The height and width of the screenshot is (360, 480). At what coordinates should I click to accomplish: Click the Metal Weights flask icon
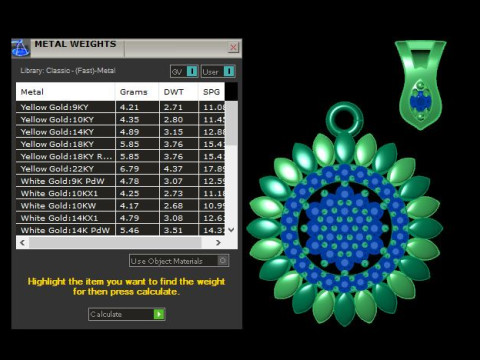coord(21,49)
